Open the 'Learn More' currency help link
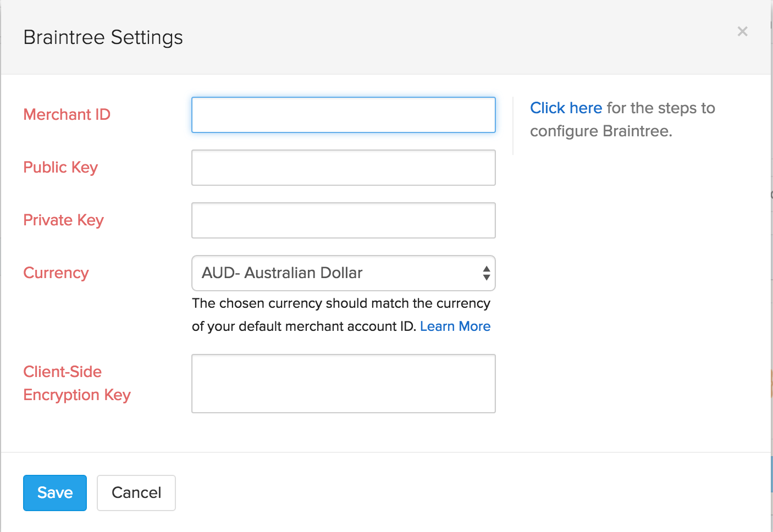773x532 pixels. (x=455, y=326)
